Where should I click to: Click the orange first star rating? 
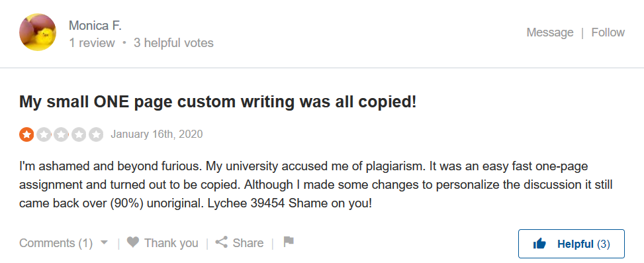26,134
